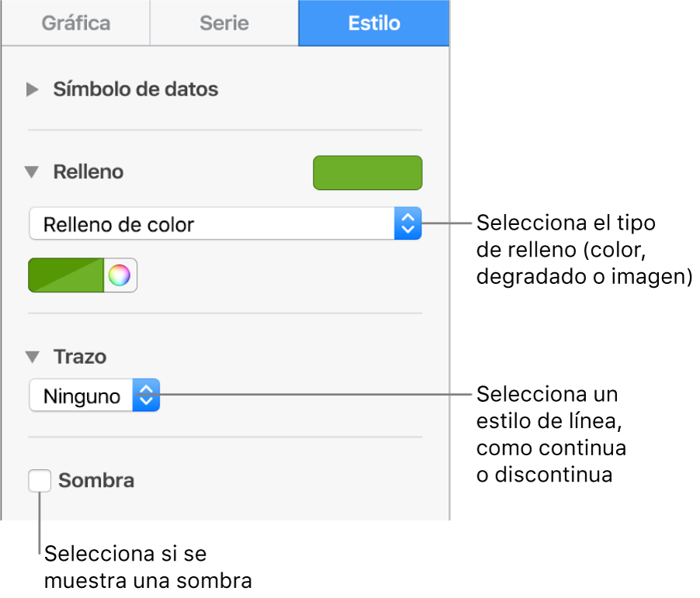Open the green color well swatch
The image size is (700, 598).
(x=66, y=275)
